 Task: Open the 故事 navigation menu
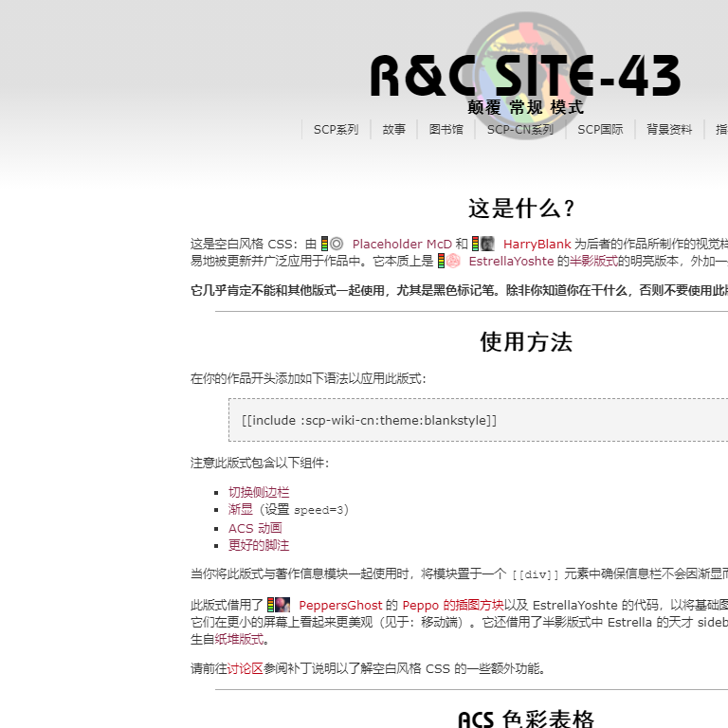[393, 130]
